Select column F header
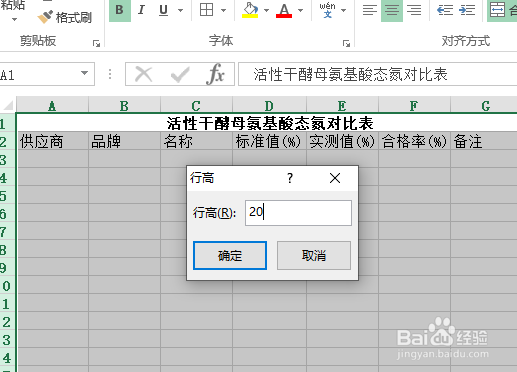This screenshot has width=517, height=372. [414, 106]
